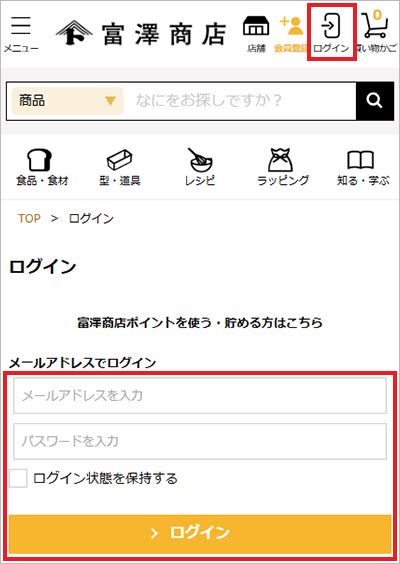Click the ログイン breadcrumb text

click(91, 218)
